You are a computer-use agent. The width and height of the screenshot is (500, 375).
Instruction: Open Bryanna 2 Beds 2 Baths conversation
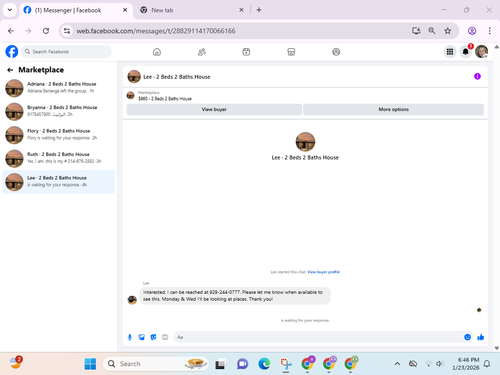point(59,111)
